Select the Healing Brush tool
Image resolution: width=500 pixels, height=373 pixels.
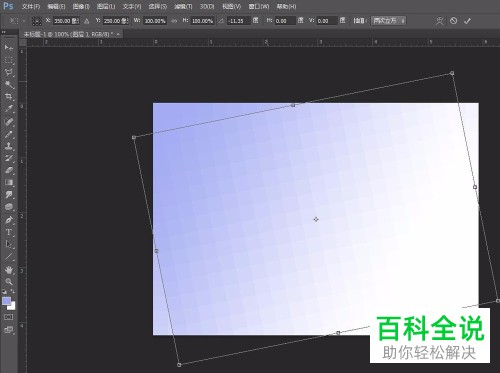(x=9, y=122)
